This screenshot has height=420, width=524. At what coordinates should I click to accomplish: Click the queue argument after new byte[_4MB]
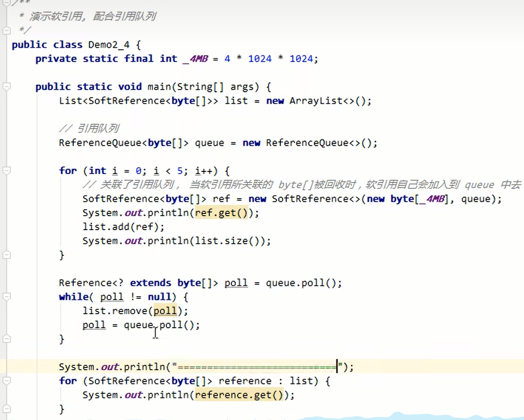tap(476, 199)
